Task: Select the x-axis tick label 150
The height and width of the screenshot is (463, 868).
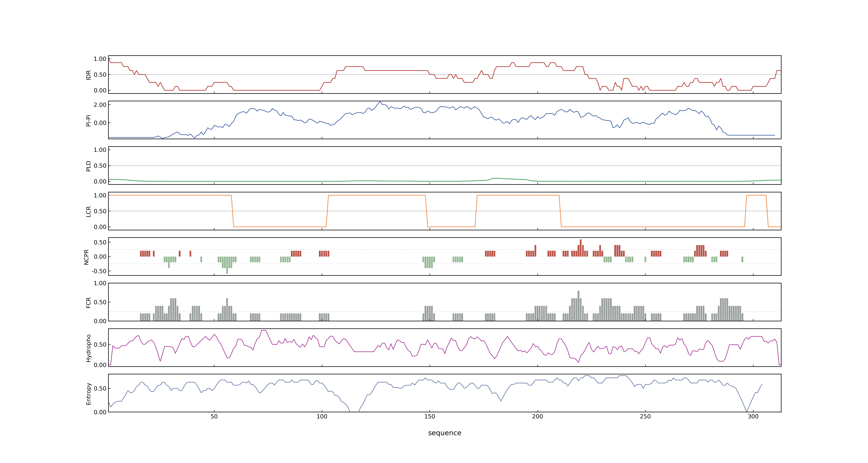Action: pos(430,416)
